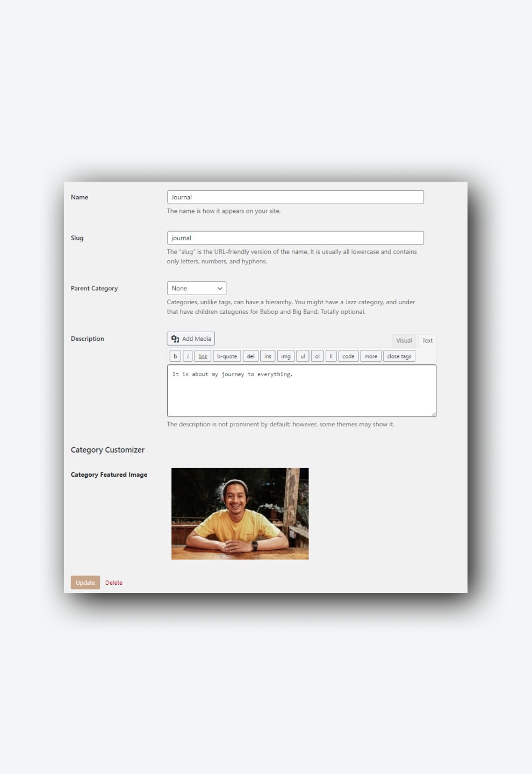Viewport: 532px width, 774px height.
Task: Click the li list item button
Action: [x=331, y=356]
